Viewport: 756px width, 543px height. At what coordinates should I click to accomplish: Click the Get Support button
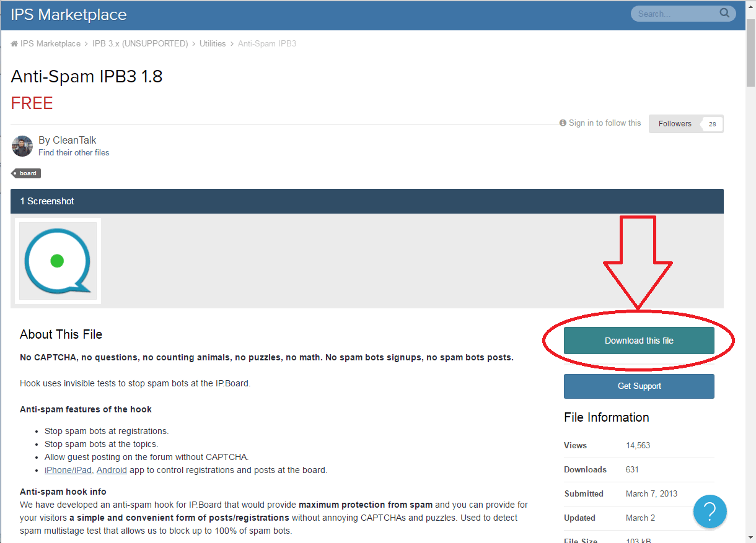coord(639,386)
